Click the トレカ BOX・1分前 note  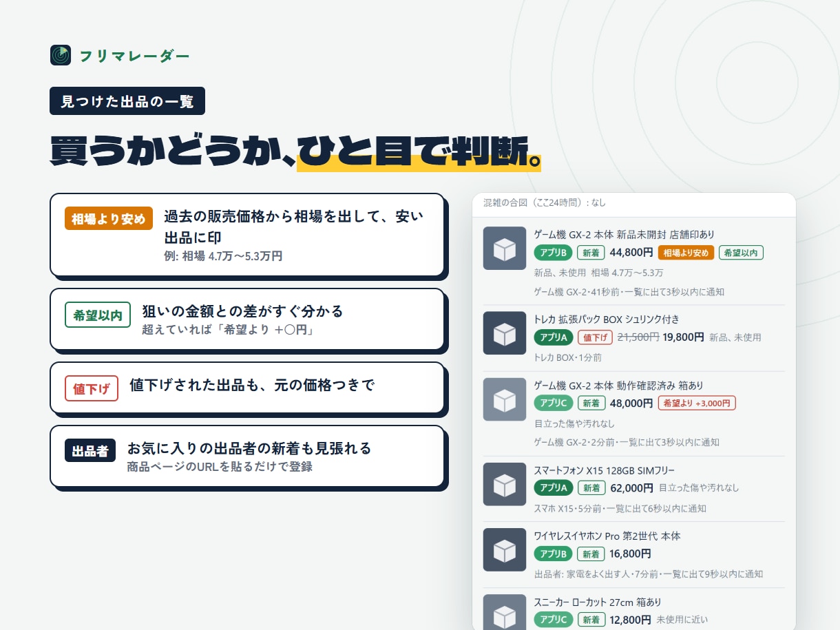click(x=568, y=357)
